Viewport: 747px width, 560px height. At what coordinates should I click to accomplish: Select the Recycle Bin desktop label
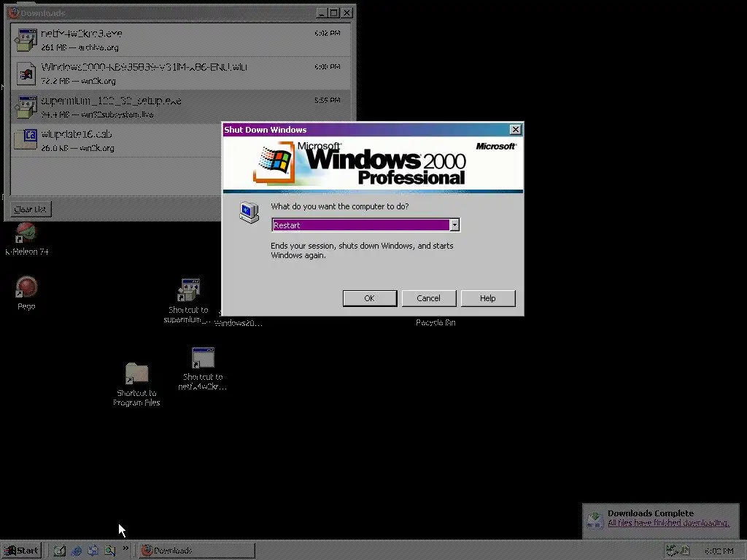click(x=436, y=322)
